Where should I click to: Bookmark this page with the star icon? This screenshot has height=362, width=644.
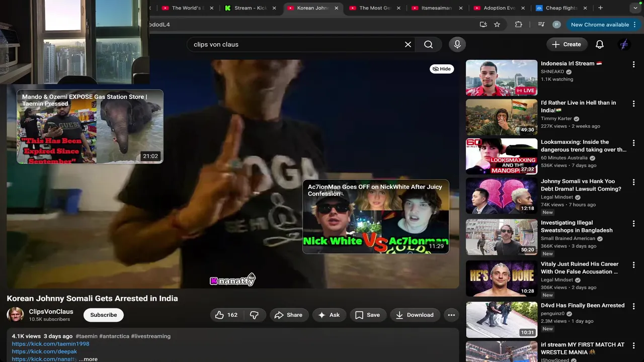[497, 24]
